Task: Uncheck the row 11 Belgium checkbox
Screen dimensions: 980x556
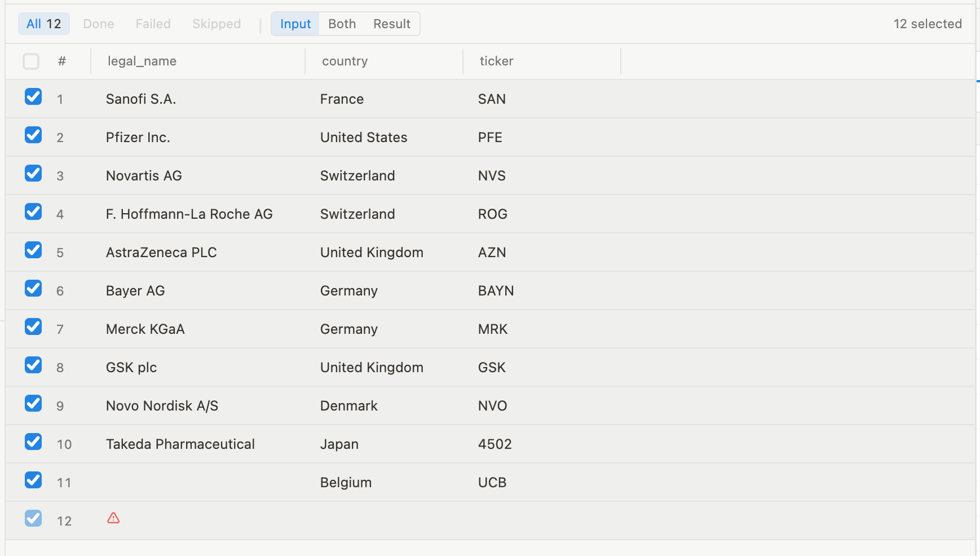Action: pyautogui.click(x=33, y=480)
